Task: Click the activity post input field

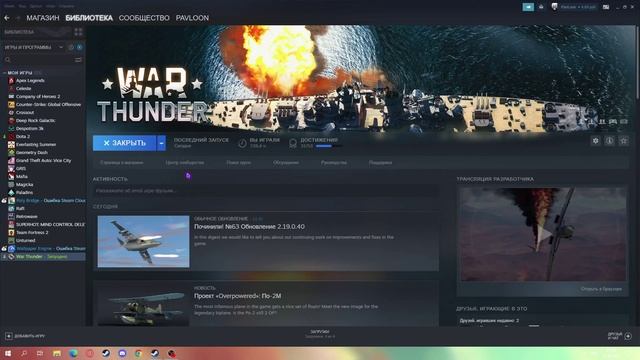Action: pos(266,191)
